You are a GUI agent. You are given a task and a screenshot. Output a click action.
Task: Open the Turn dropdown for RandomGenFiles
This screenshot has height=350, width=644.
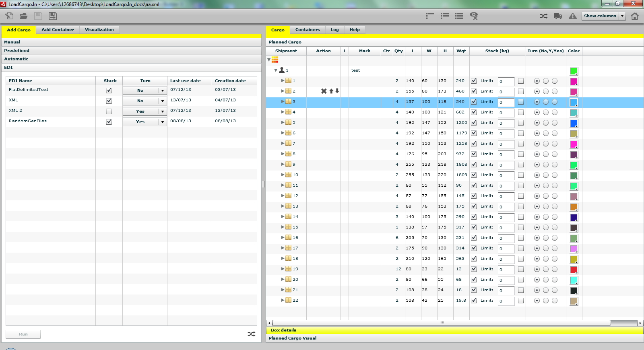[x=163, y=122]
